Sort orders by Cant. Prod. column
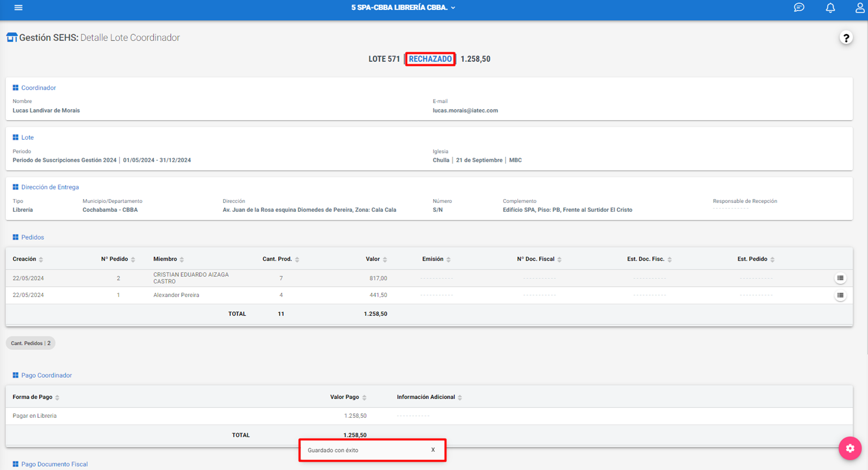Image resolution: width=868 pixels, height=470 pixels. (x=281, y=259)
